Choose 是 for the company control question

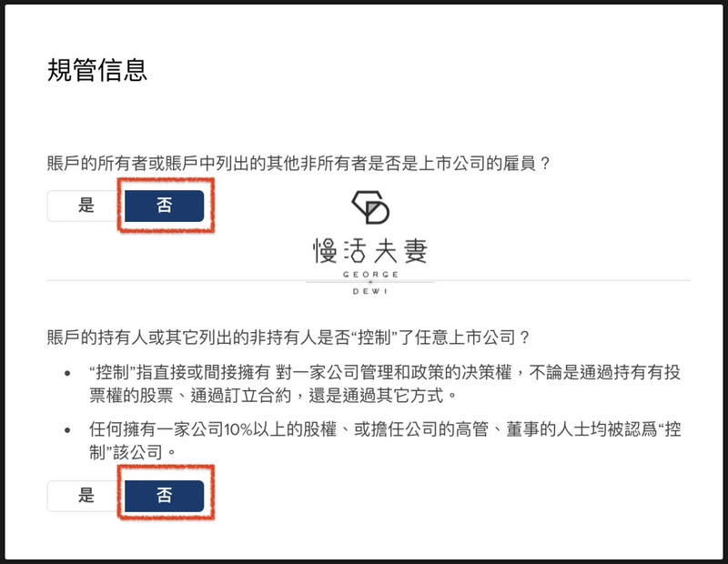pyautogui.click(x=86, y=495)
